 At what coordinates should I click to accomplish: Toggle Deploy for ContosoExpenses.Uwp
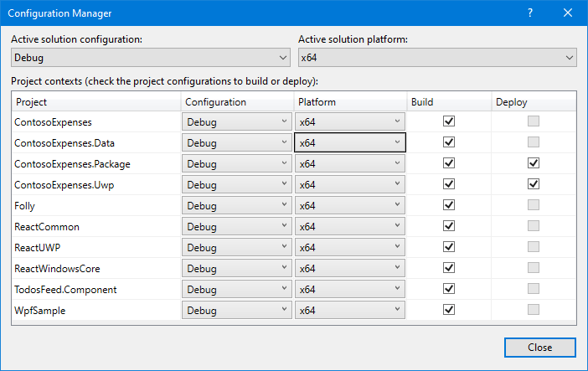point(534,184)
